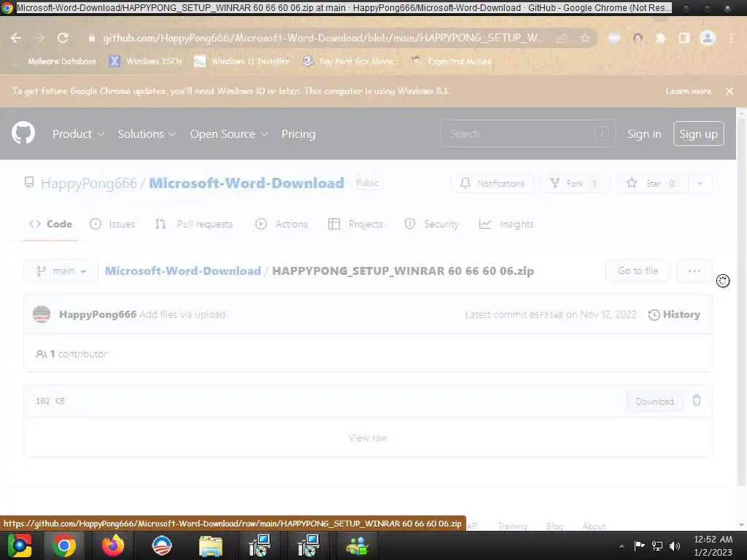Open the Malware Database bookmark
The width and height of the screenshot is (747, 560).
tap(62, 61)
